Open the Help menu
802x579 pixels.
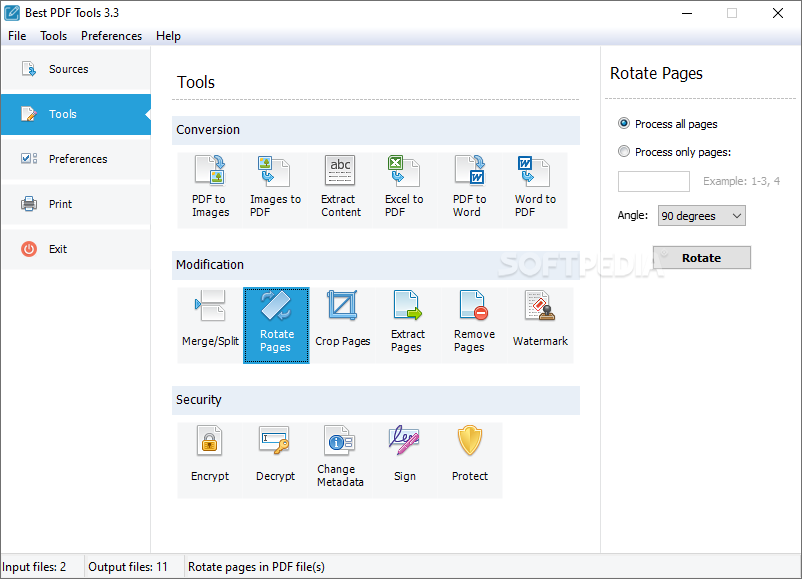coord(168,36)
